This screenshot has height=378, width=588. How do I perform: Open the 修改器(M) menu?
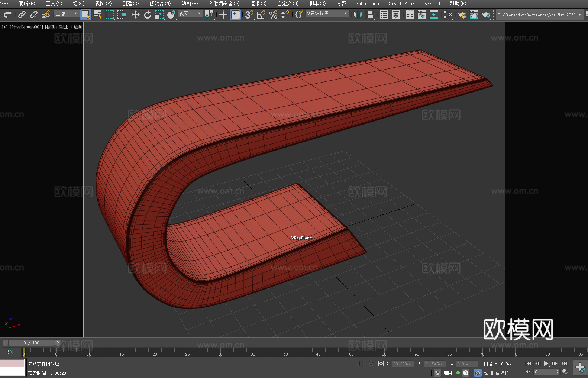(x=160, y=3)
